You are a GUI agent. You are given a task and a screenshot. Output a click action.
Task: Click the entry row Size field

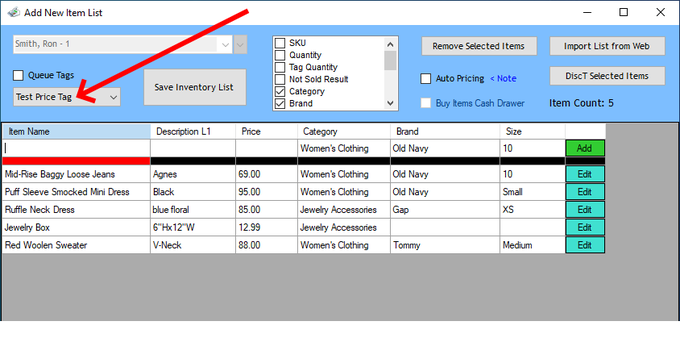coord(533,148)
